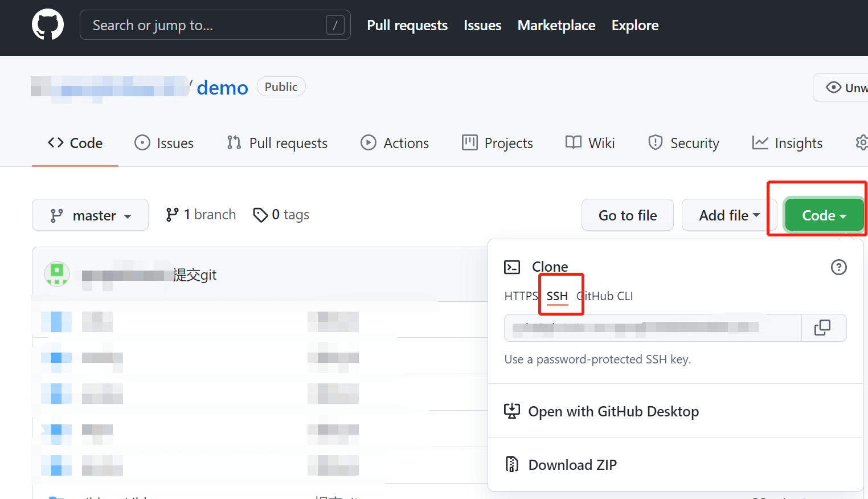The image size is (868, 499).
Task: Open Marketplace in the top navigation
Action: 556,25
